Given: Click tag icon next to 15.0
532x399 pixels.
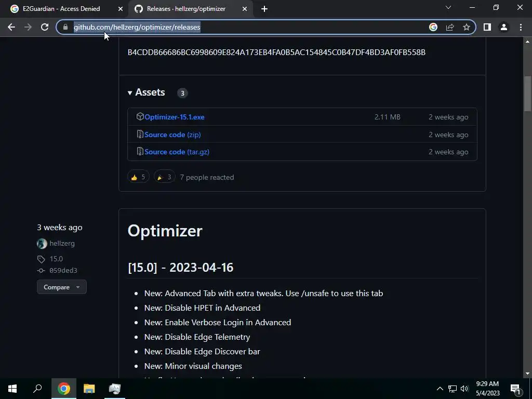Looking at the screenshot, I should click(41, 259).
